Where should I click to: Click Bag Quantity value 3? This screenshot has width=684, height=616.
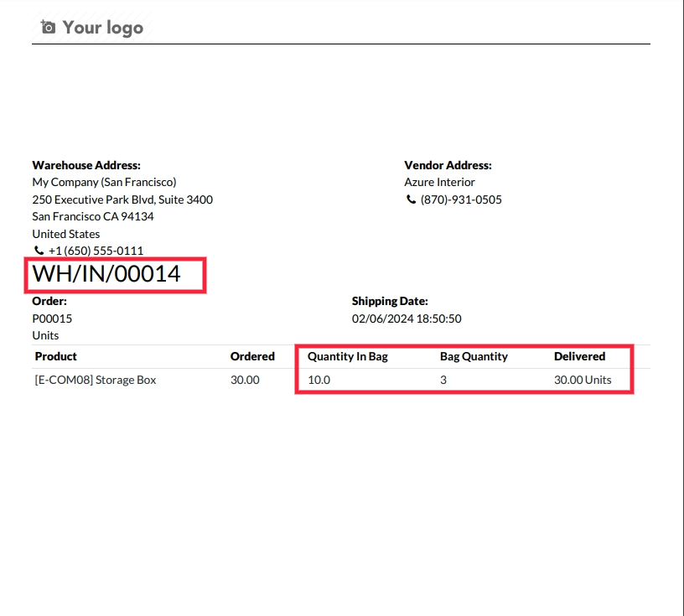443,380
